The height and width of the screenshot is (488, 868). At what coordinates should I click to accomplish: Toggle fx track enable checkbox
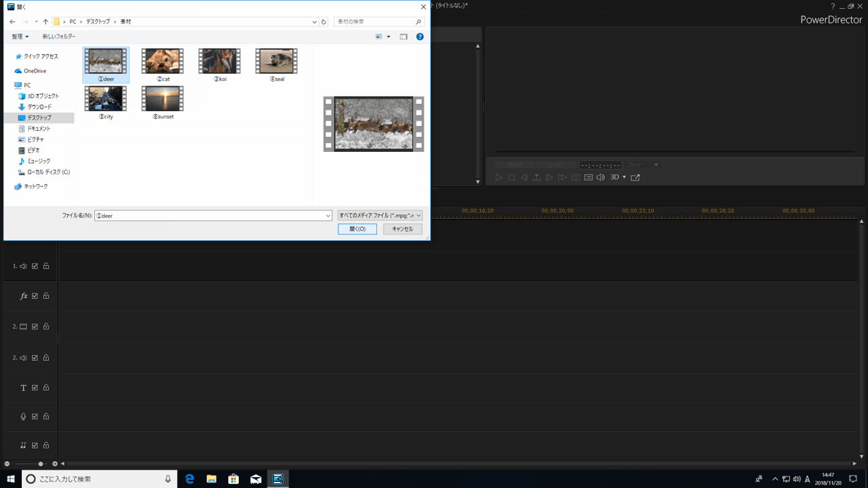coord(35,296)
